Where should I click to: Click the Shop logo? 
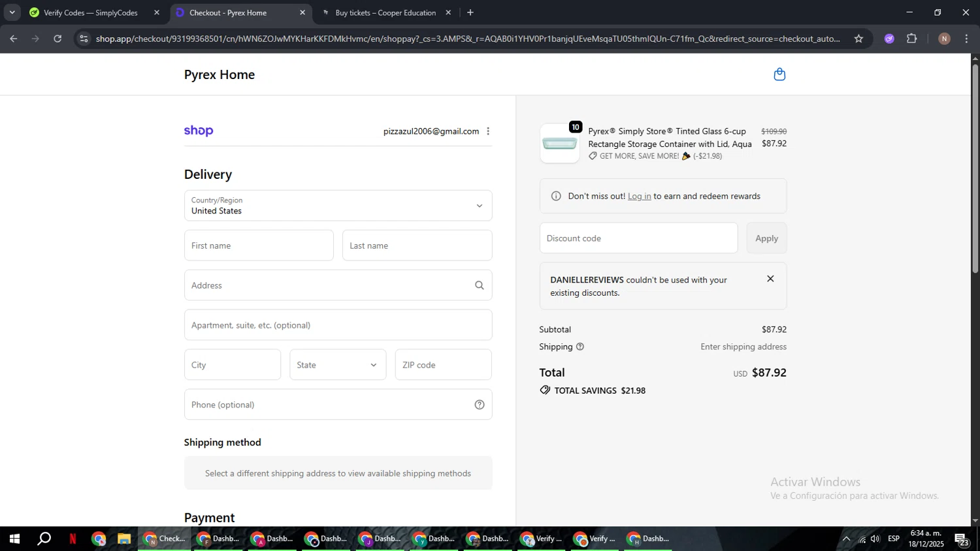(x=199, y=131)
